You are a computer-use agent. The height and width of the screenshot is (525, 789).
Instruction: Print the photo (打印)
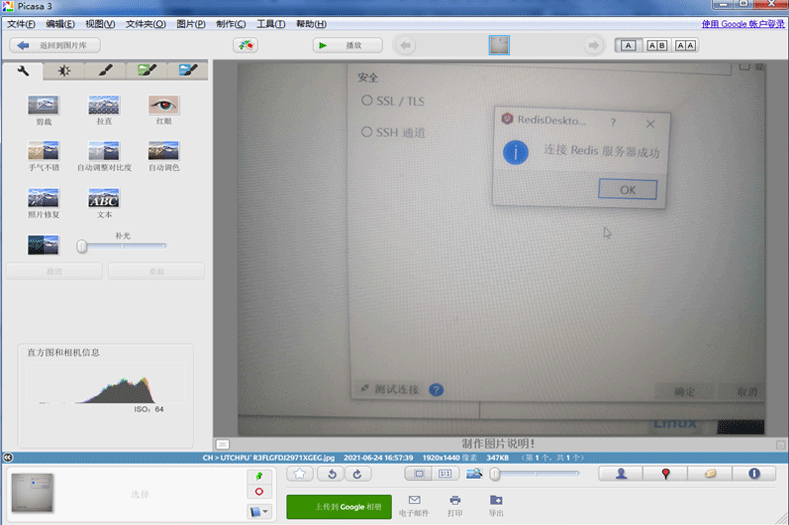[x=455, y=505]
